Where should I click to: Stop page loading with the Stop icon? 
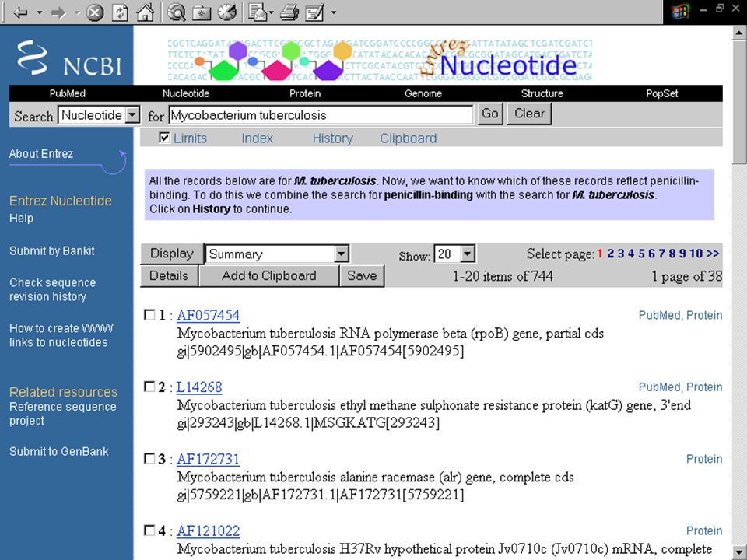(95, 12)
